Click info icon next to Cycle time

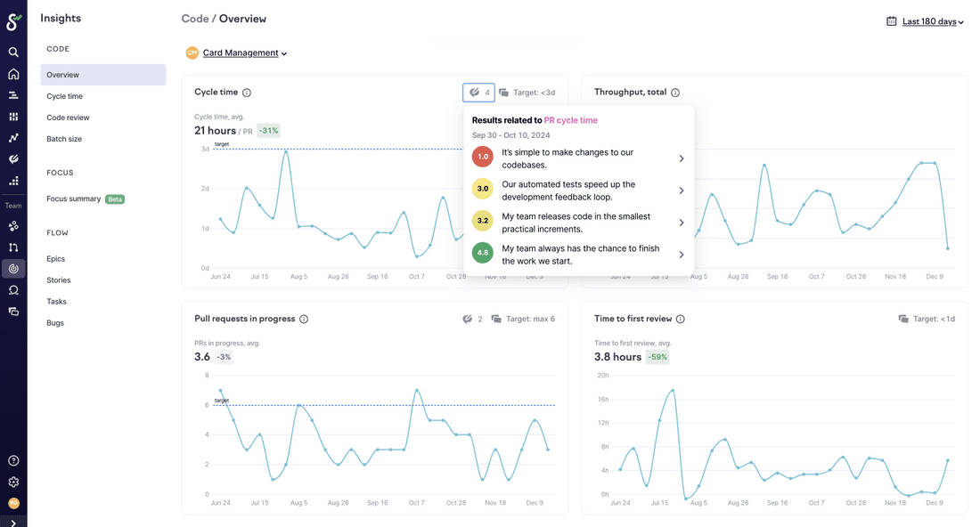tap(247, 93)
